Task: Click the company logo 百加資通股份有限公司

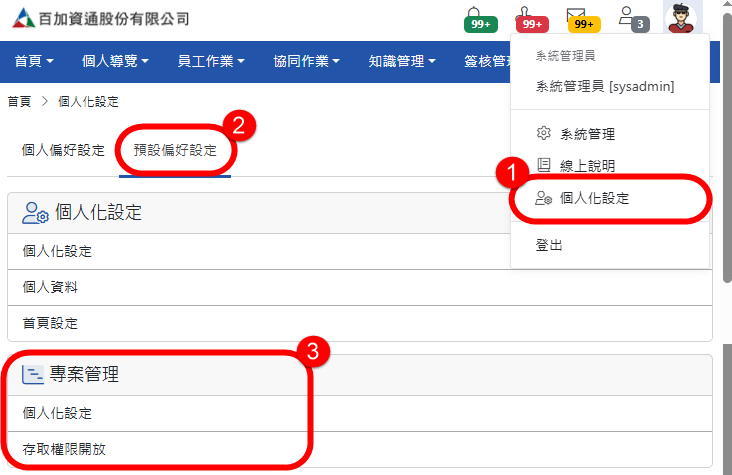Action: [x=100, y=18]
